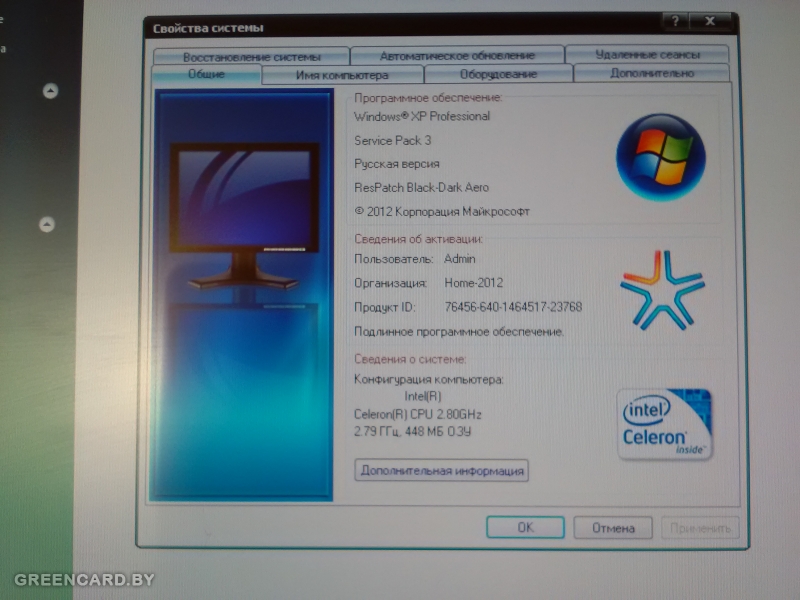
Task: Select the Удаленные сеансы tab
Action: tap(647, 54)
